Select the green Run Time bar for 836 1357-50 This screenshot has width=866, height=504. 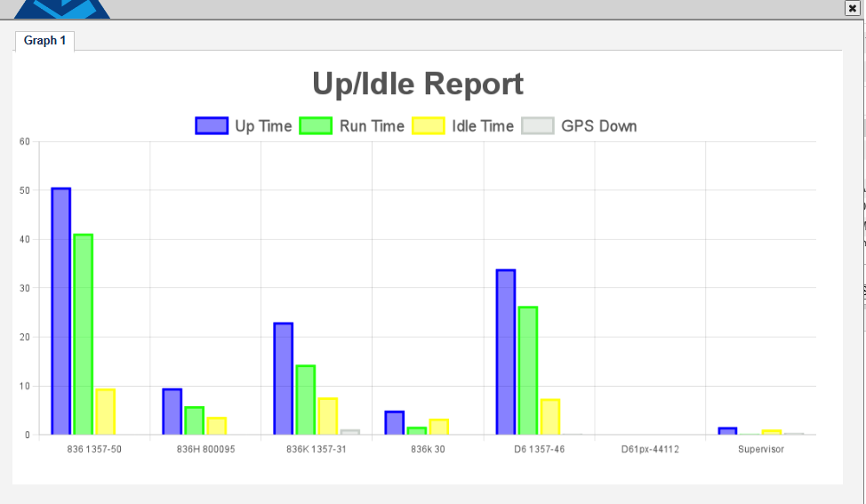[83, 334]
